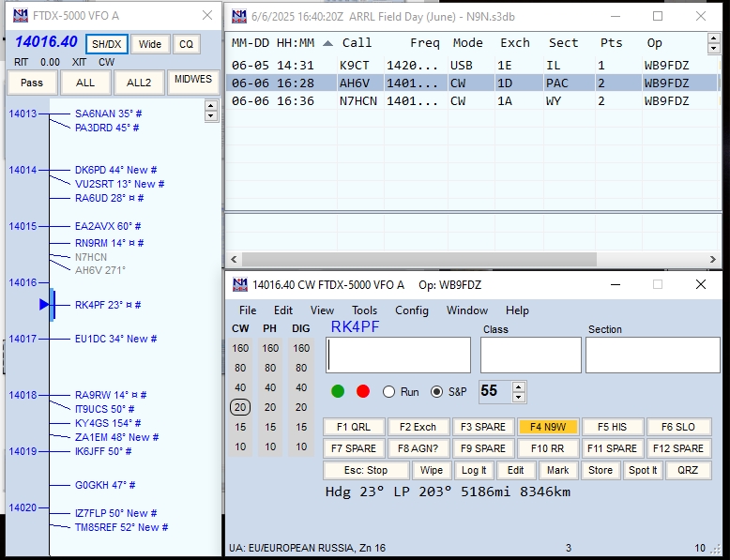Open the Tools menu
This screenshot has width=730, height=560.
[364, 310]
